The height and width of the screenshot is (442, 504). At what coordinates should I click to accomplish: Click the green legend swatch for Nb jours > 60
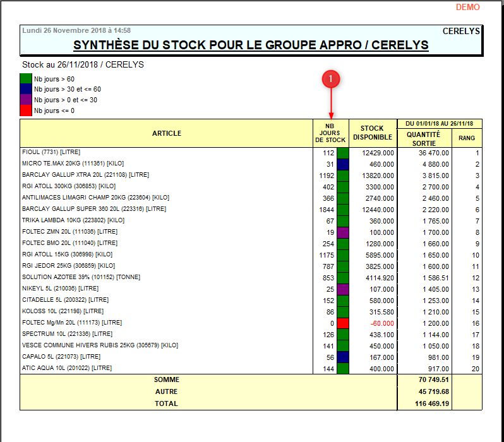coord(26,79)
